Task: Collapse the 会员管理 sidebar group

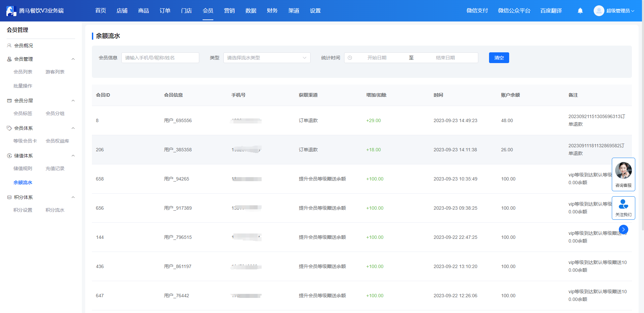Action: coord(73,59)
